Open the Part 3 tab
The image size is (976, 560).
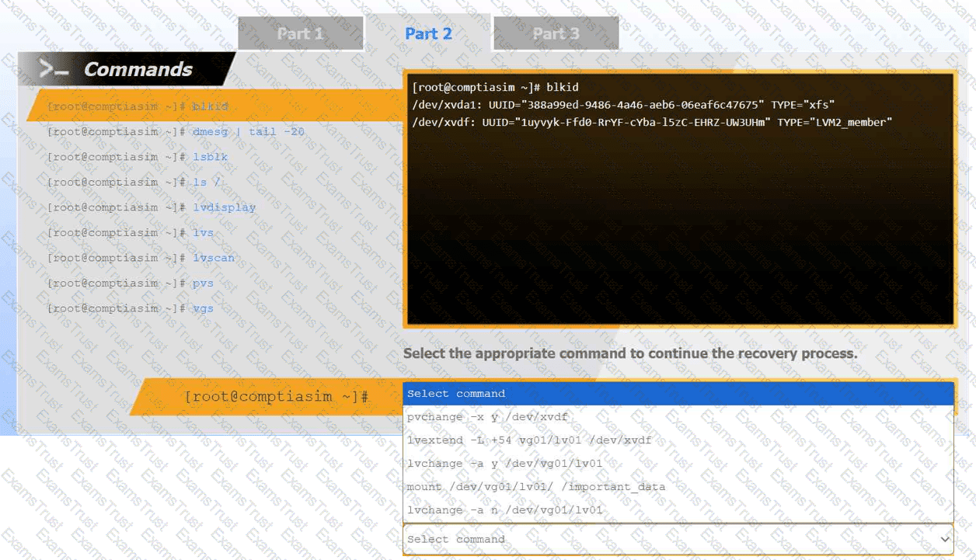(556, 33)
